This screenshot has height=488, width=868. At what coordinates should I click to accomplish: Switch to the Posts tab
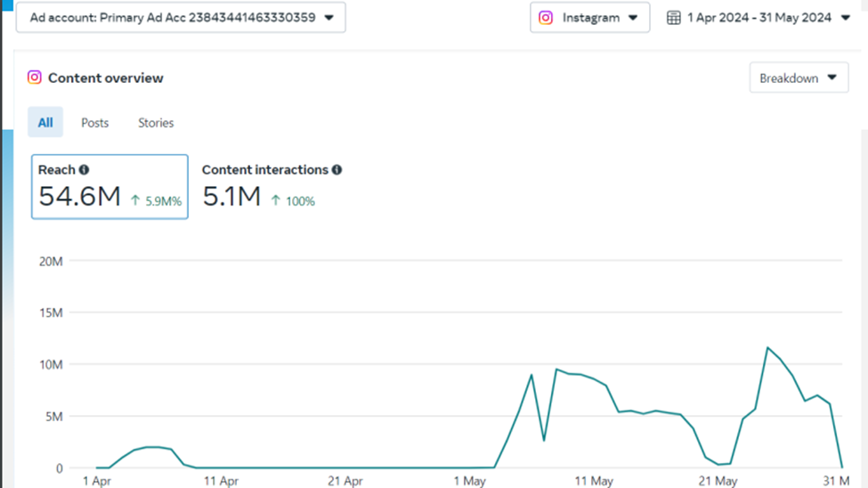94,123
